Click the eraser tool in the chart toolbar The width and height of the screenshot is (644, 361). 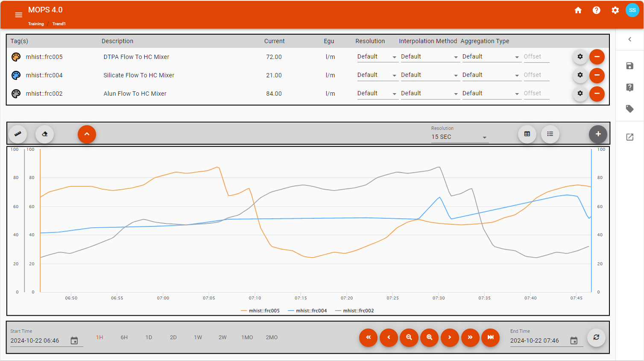(44, 134)
